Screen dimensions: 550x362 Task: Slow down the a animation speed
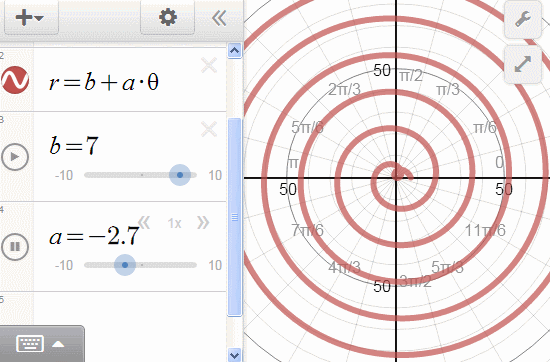click(x=144, y=222)
